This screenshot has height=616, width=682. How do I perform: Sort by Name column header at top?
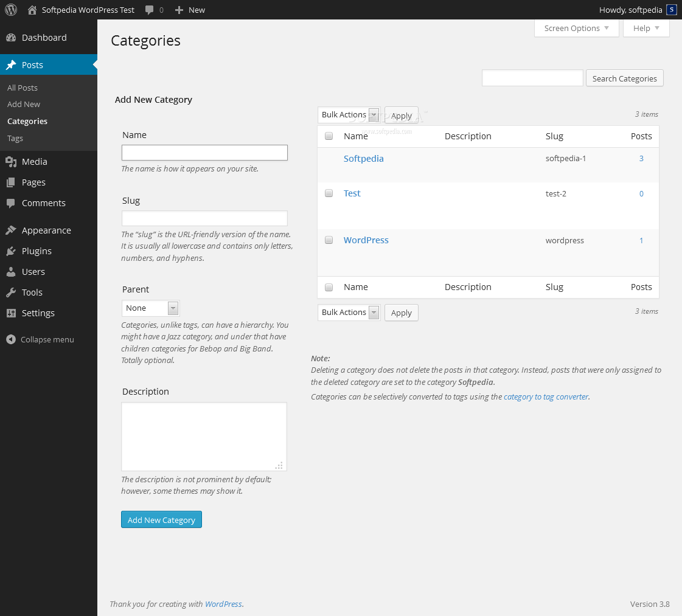coord(356,136)
